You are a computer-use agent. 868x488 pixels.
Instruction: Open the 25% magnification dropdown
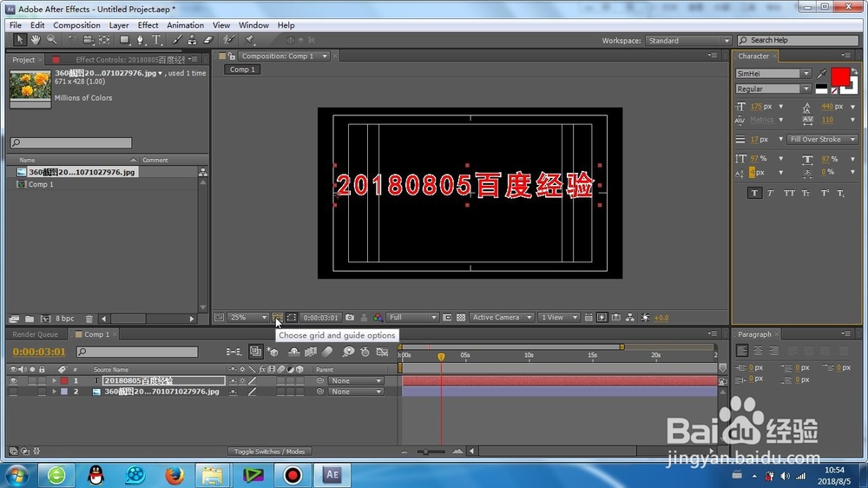pyautogui.click(x=248, y=318)
